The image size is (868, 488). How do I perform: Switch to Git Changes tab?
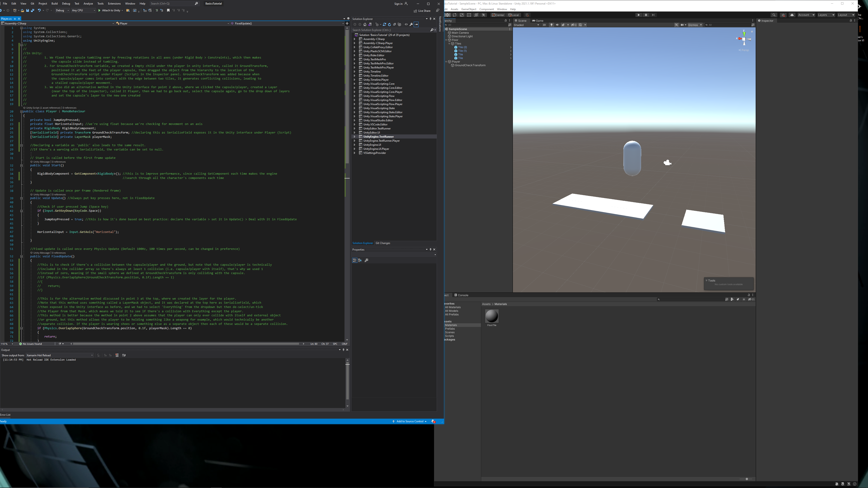point(383,243)
